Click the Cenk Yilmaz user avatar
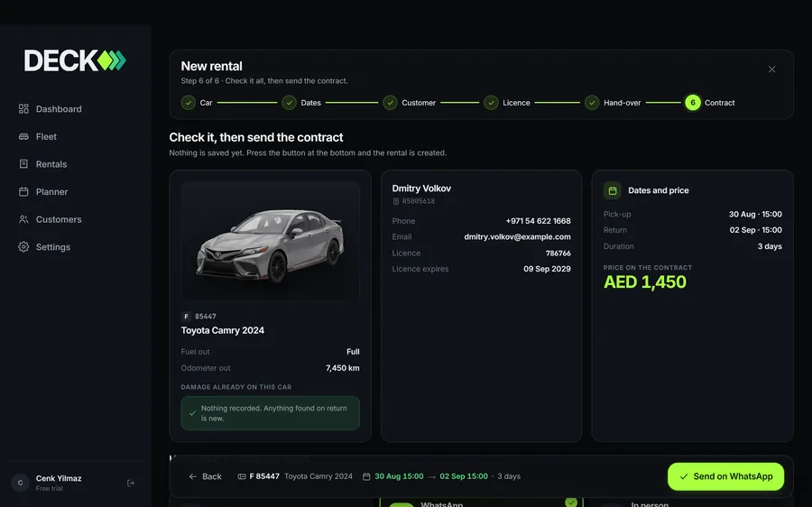The image size is (812, 507). (x=20, y=483)
